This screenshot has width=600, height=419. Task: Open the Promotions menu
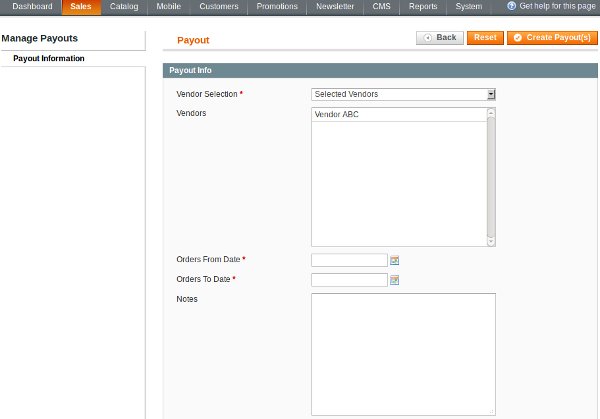[277, 7]
